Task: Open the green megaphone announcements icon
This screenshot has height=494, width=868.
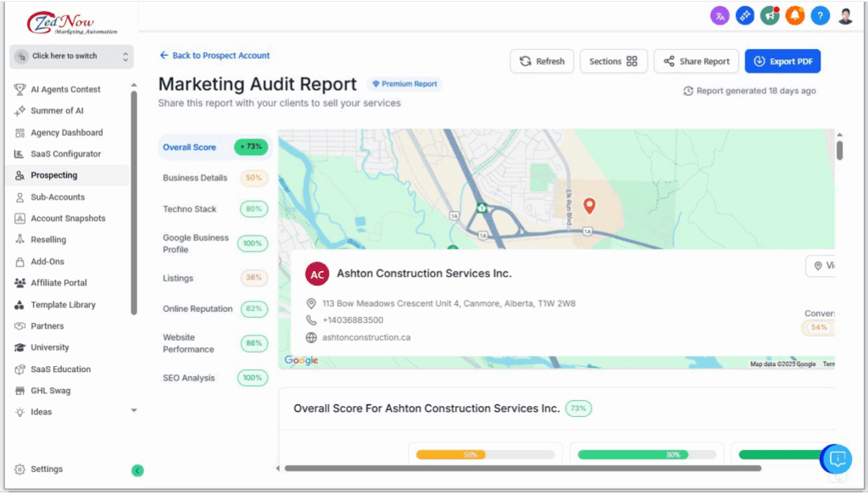Action: point(770,16)
